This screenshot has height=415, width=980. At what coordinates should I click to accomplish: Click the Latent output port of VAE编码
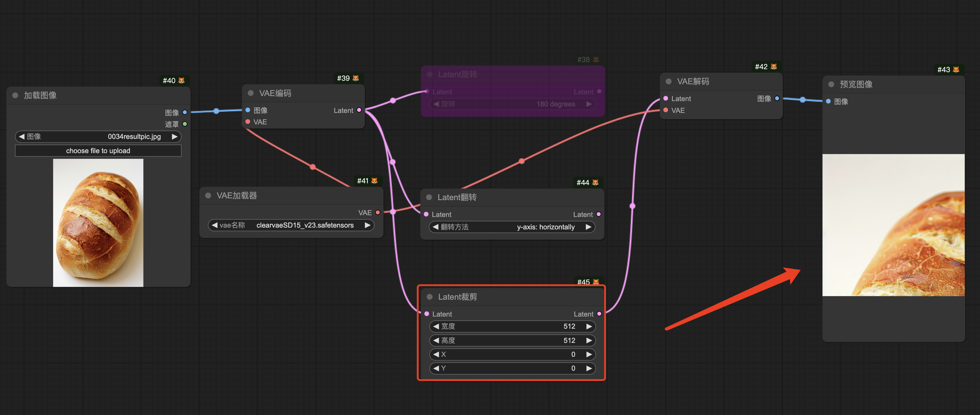pos(359,110)
